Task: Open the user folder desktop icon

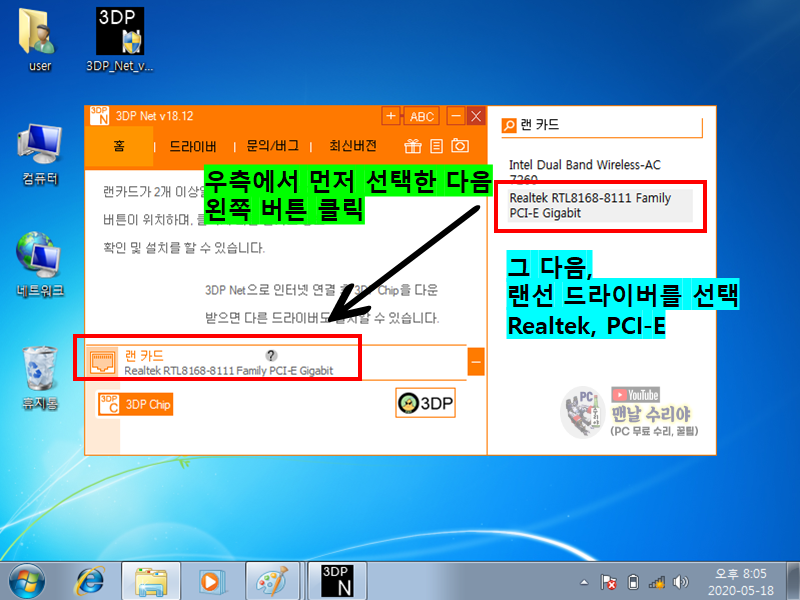Action: [39, 40]
